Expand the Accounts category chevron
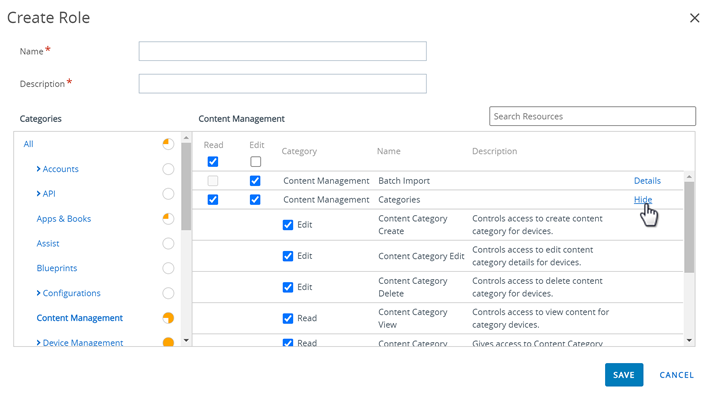The image size is (713, 393). [38, 169]
